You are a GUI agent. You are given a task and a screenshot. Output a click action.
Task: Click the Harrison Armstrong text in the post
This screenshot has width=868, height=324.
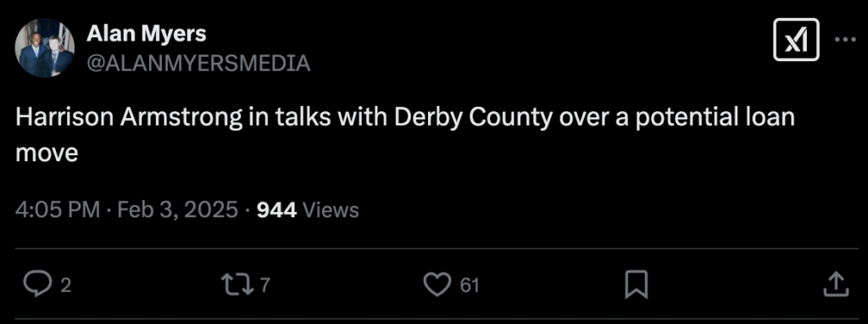[129, 119]
